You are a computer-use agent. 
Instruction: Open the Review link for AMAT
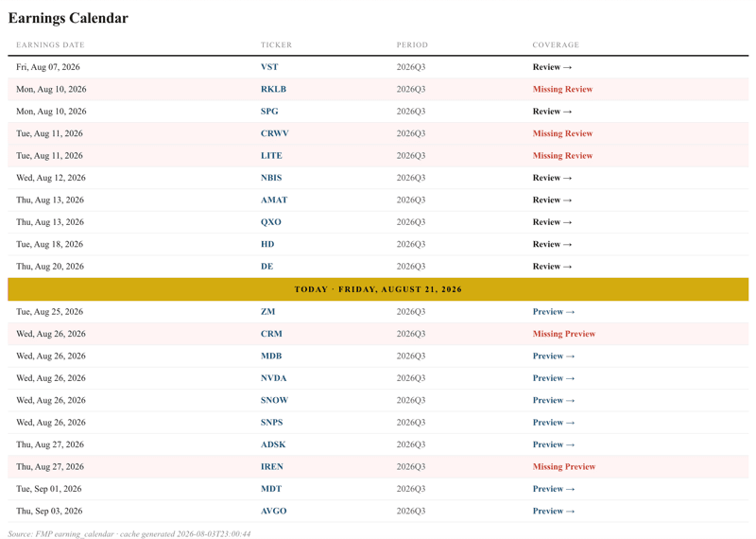[552, 200]
